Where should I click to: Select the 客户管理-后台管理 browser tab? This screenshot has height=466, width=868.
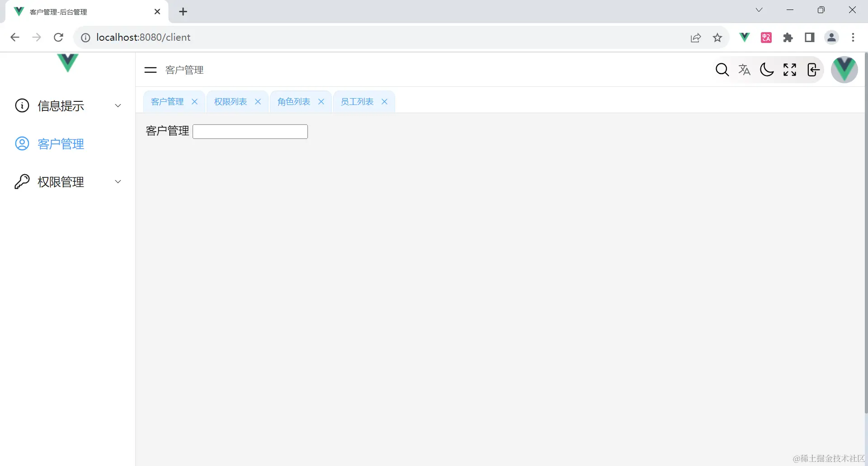[x=87, y=12]
